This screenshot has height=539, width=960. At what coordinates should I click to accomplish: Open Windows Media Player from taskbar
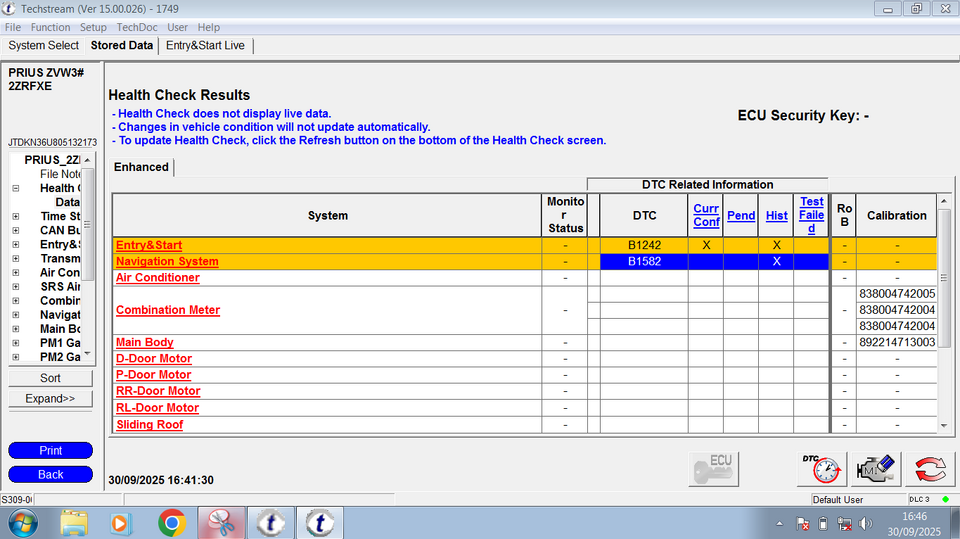pyautogui.click(x=120, y=522)
